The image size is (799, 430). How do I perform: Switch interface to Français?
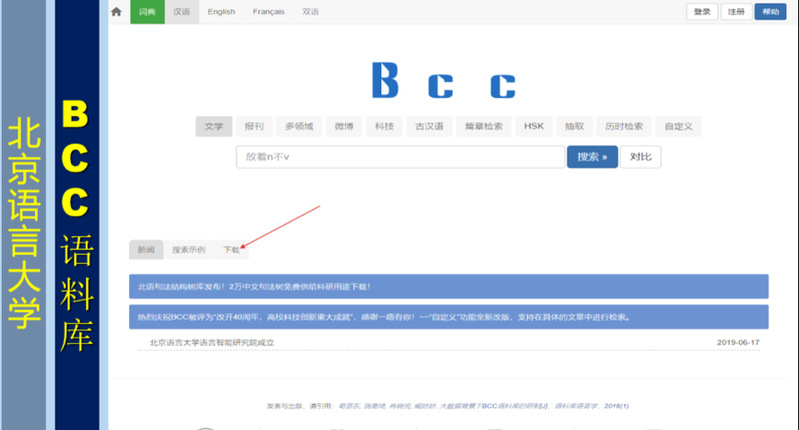[268, 12]
